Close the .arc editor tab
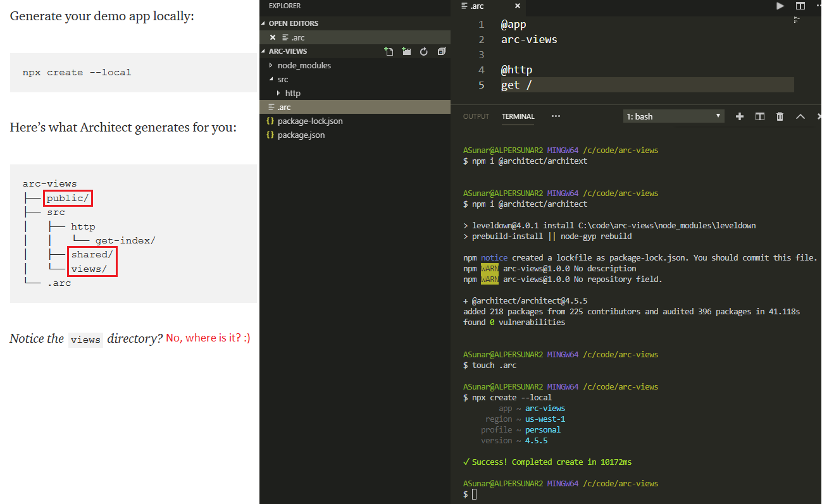 [517, 6]
